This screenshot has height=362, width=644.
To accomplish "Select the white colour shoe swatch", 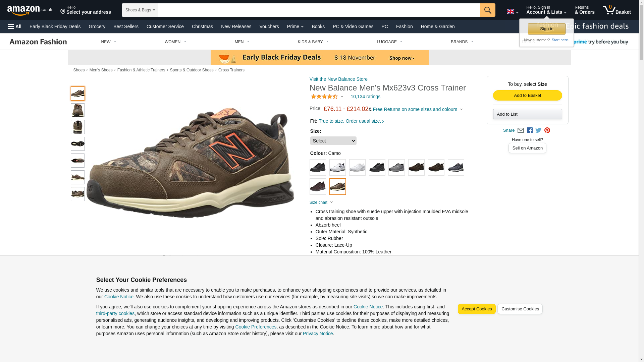I will 357,168.
